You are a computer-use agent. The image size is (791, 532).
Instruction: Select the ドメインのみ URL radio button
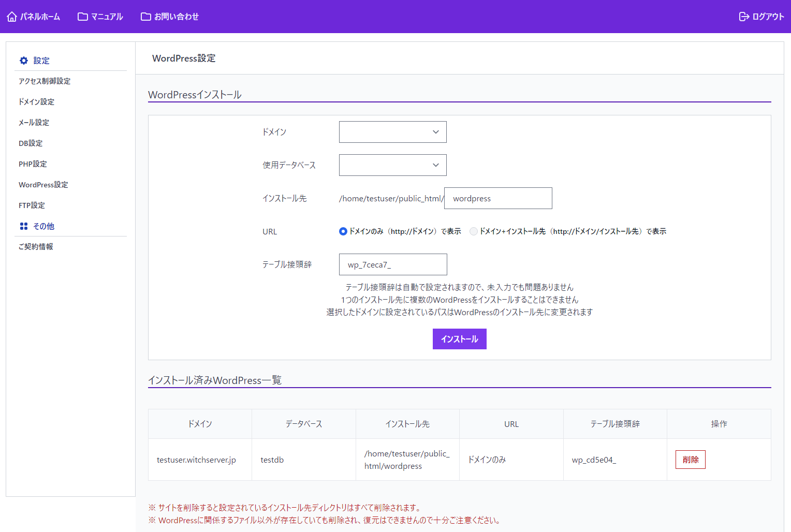pos(343,231)
